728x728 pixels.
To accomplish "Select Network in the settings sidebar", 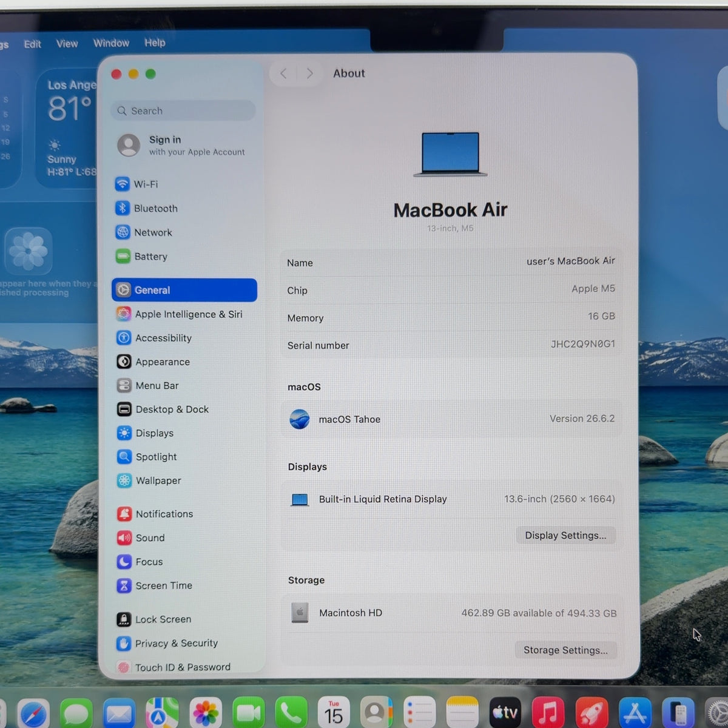I will [x=184, y=232].
